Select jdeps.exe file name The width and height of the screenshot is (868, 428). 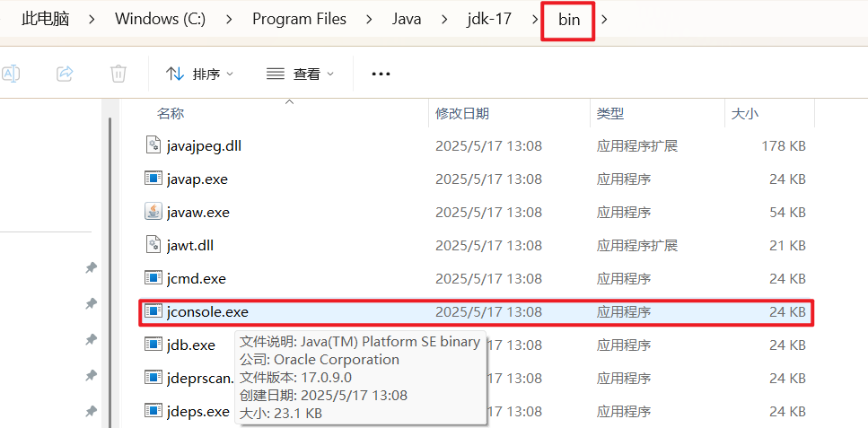(197, 411)
